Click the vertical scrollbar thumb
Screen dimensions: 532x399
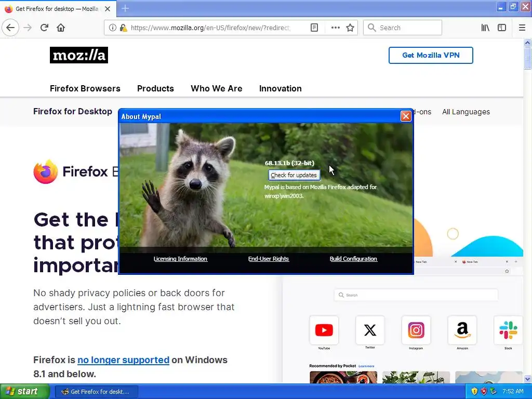(x=527, y=58)
